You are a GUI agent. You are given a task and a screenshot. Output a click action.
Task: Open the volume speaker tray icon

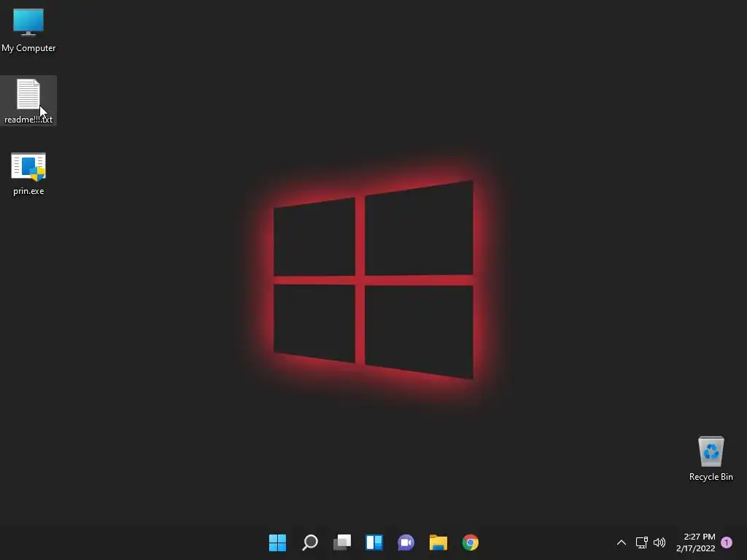click(x=659, y=542)
